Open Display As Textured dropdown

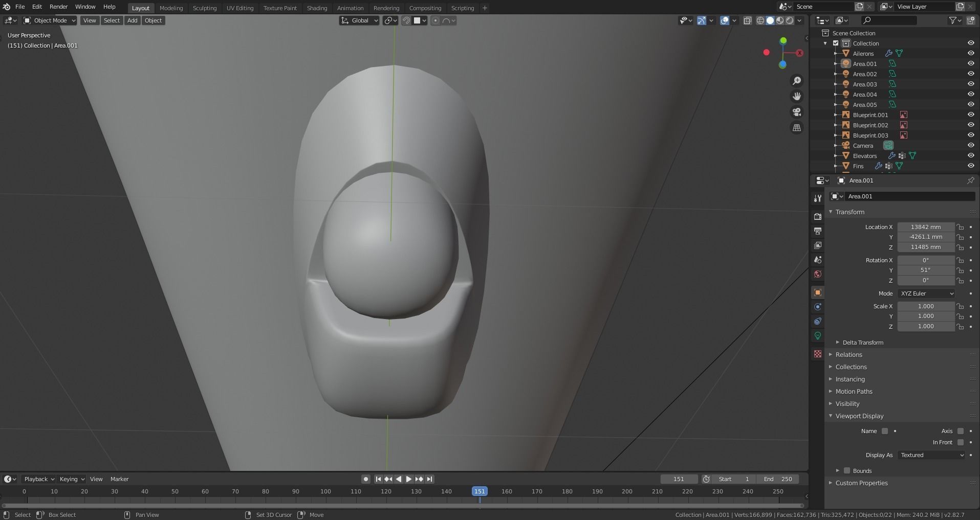point(931,455)
